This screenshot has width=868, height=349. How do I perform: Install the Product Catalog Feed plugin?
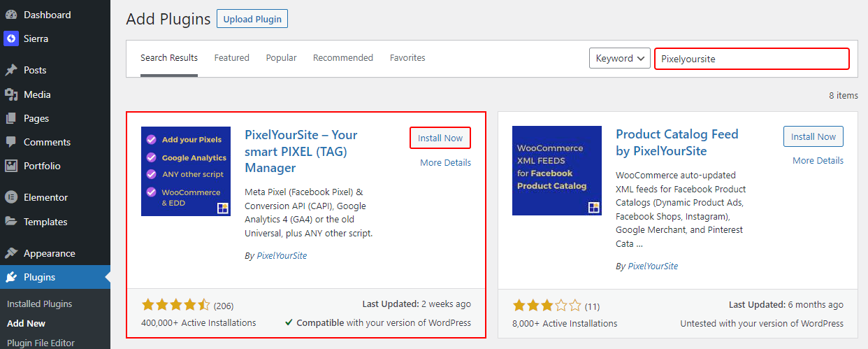pyautogui.click(x=813, y=136)
